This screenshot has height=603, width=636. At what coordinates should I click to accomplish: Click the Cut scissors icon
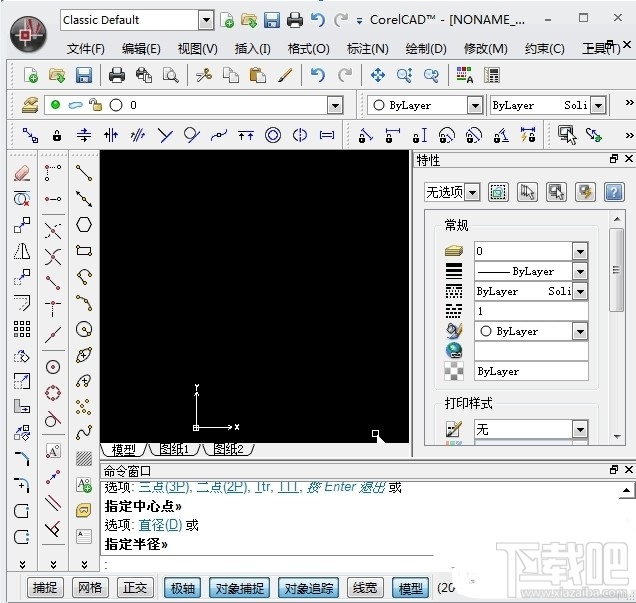pyautogui.click(x=204, y=75)
